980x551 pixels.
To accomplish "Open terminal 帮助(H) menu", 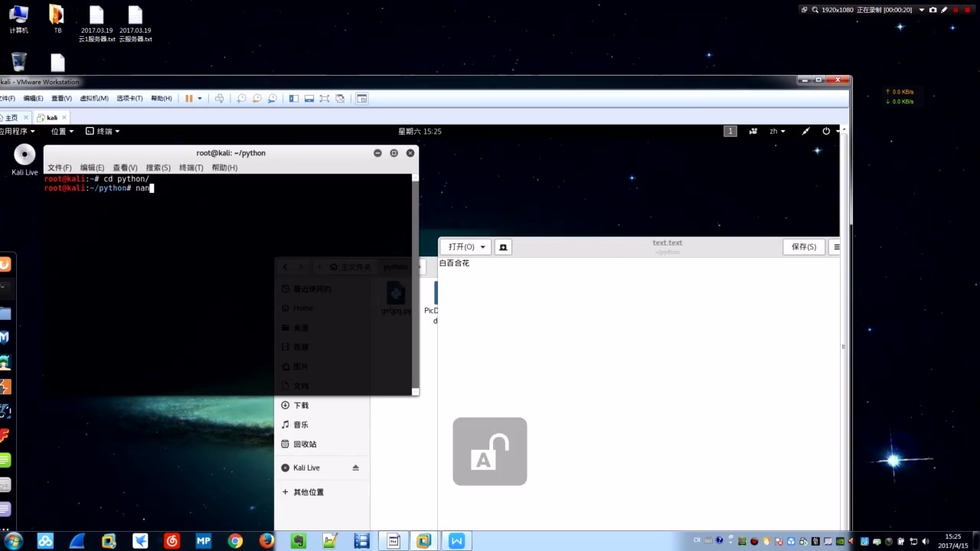I will coord(224,168).
